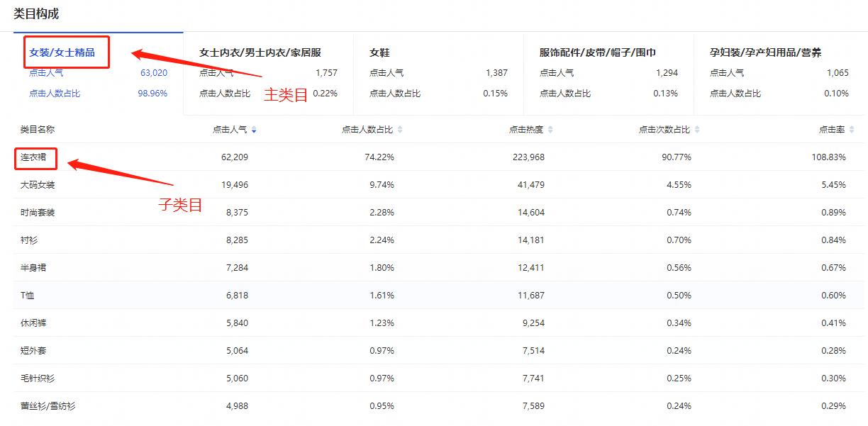Click the descending sort arrow on 点击人气 column
This screenshot has height=426, width=868.
point(253,133)
